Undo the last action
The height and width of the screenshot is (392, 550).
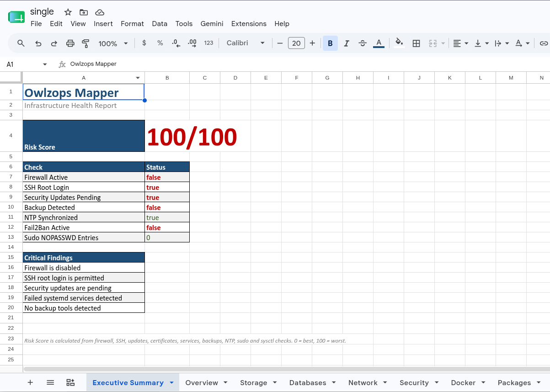coord(38,43)
